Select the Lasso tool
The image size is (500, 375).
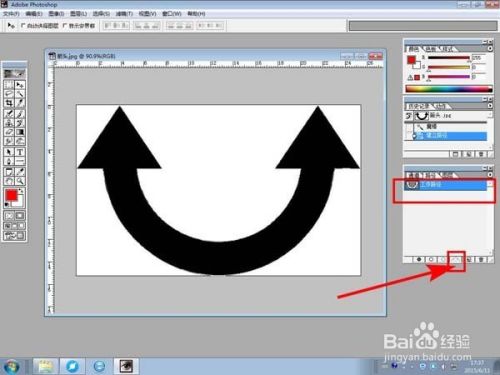[9, 93]
